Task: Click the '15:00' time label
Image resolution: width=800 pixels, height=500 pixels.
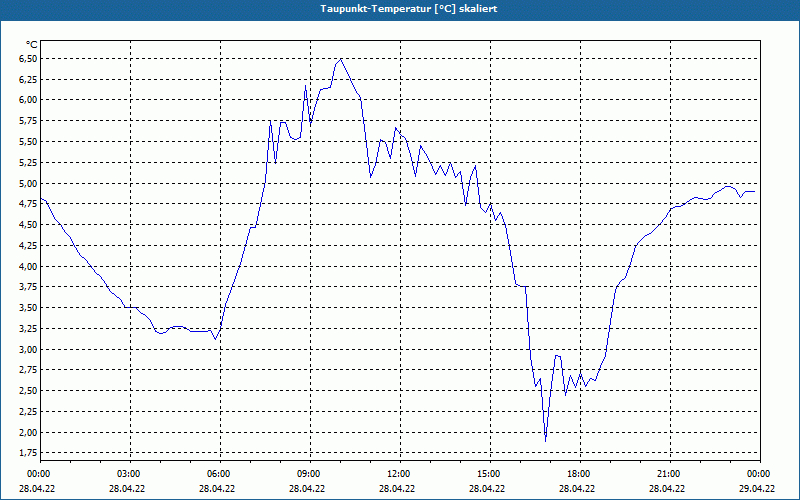Action: coord(490,474)
